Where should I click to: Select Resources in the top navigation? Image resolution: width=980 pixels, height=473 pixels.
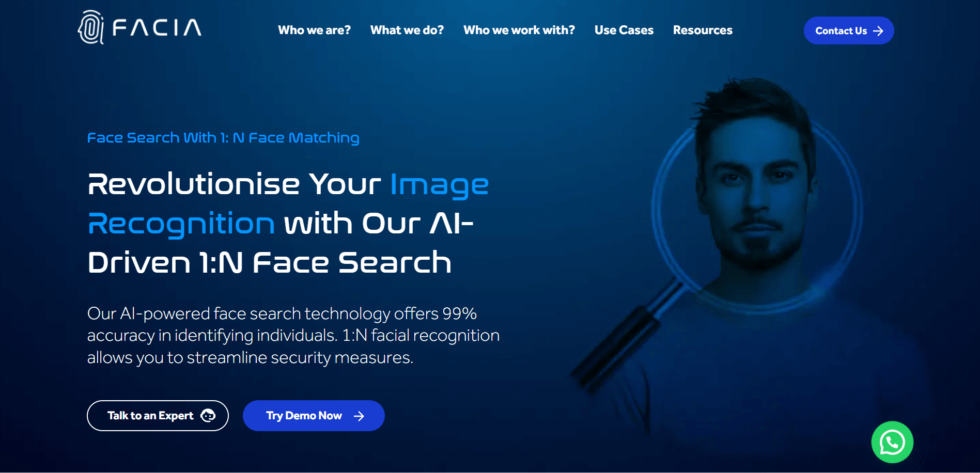(x=703, y=30)
